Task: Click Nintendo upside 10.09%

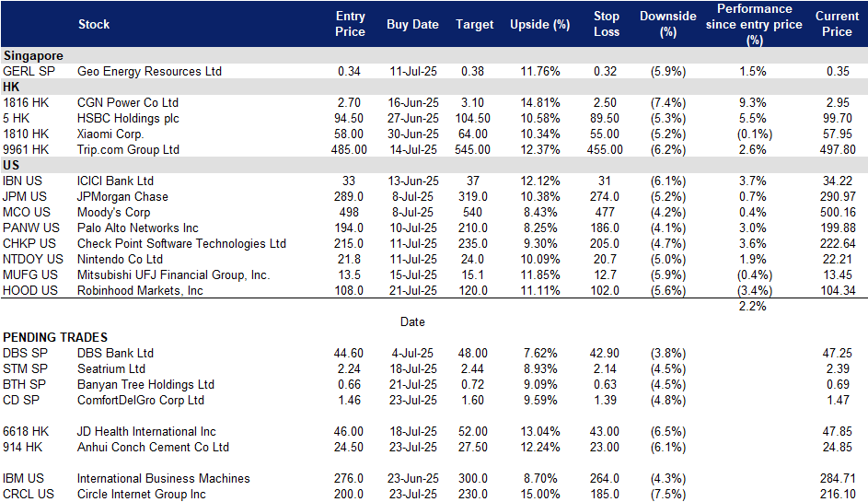Action: (x=539, y=260)
